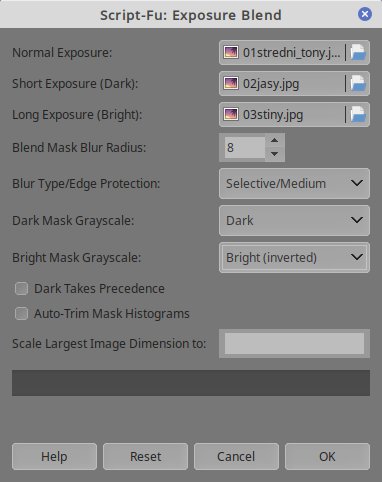Open the Bright Mask Grayscale dropdown

[x=294, y=258]
